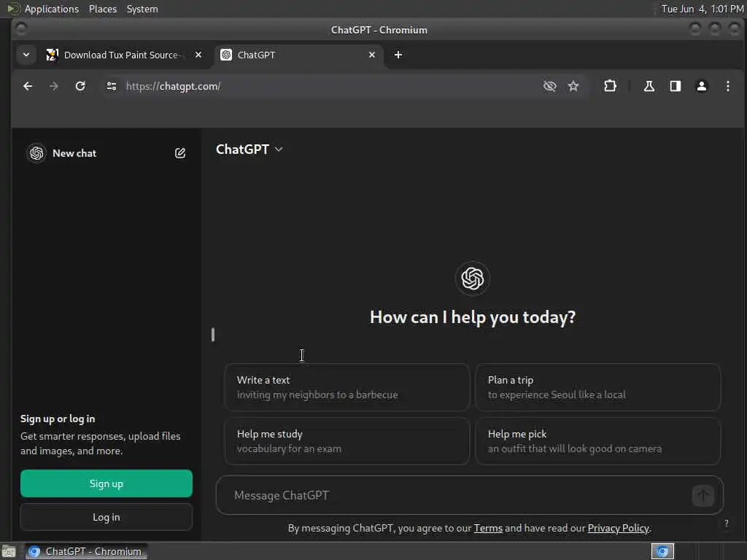
Task: Open the Extensions puzzle icon
Action: [x=610, y=86]
